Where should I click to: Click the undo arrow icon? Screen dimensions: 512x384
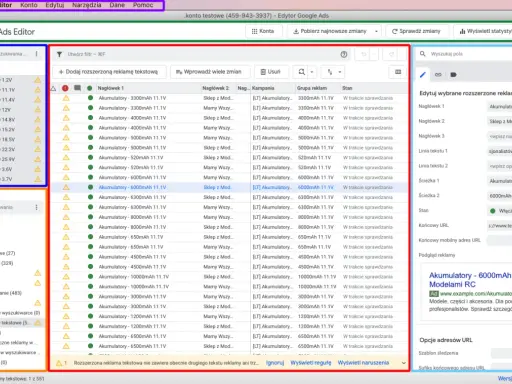point(363,54)
